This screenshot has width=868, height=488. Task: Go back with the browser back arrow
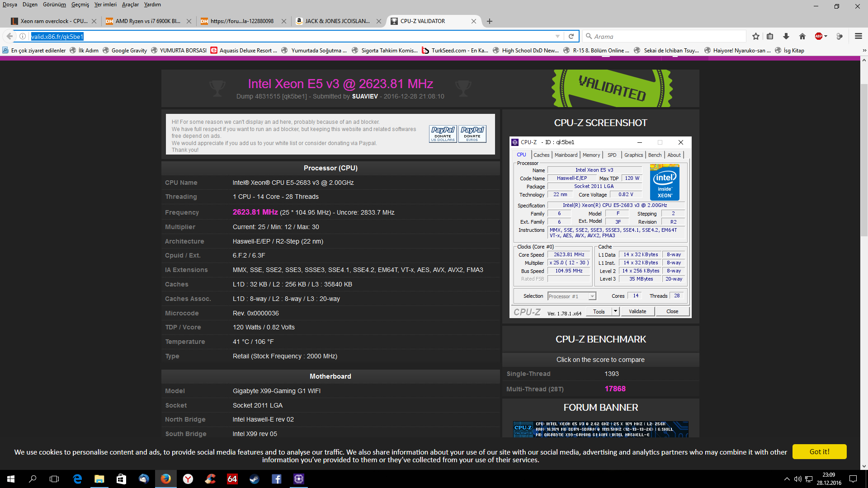(x=9, y=36)
